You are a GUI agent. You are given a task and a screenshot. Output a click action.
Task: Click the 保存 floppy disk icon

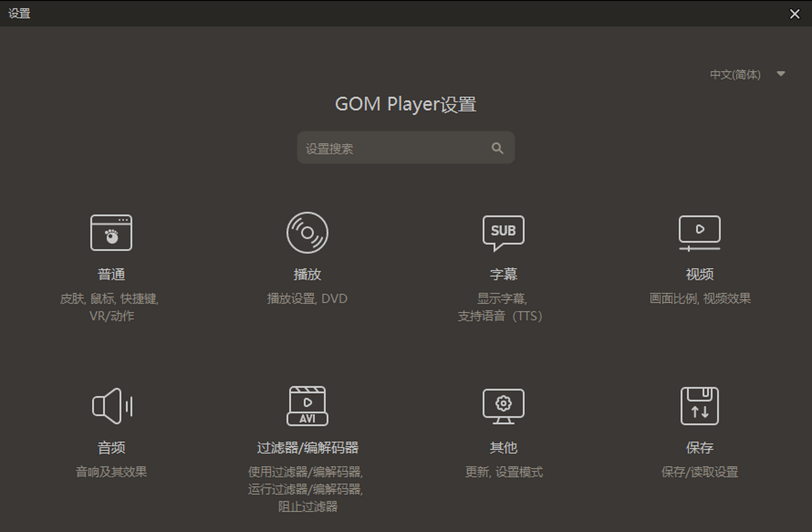point(699,405)
